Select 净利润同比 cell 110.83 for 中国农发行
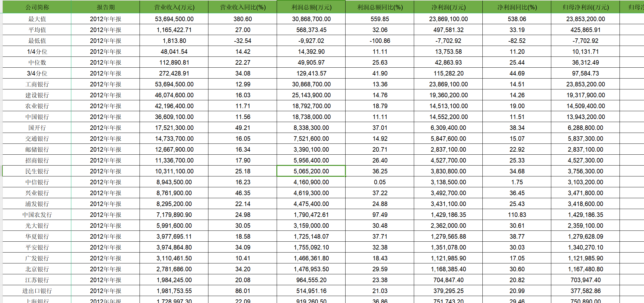 tap(517, 214)
